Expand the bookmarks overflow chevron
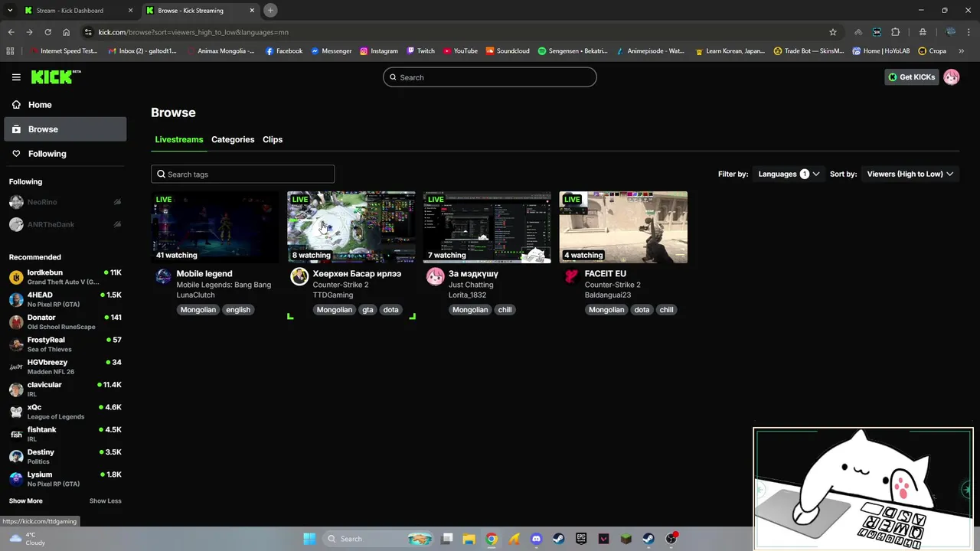The height and width of the screenshot is (551, 980). click(961, 51)
